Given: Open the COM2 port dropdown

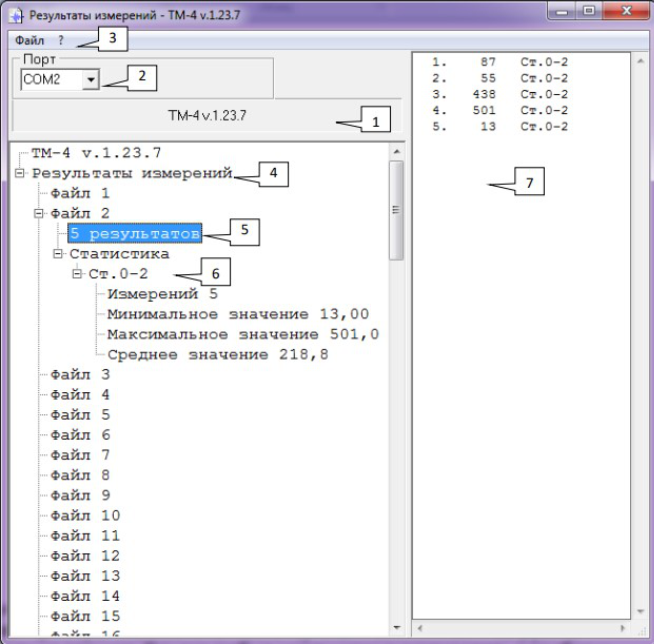Looking at the screenshot, I should click(x=91, y=80).
